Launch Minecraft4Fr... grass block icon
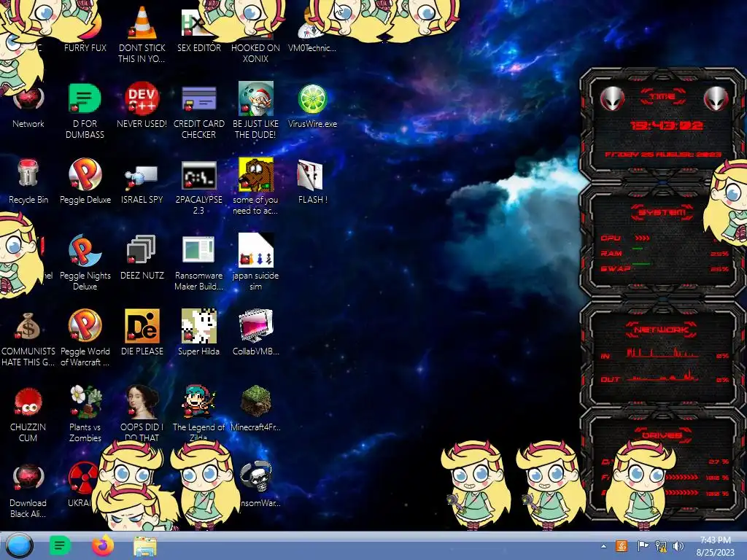The width and height of the screenshot is (747, 560). click(255, 408)
